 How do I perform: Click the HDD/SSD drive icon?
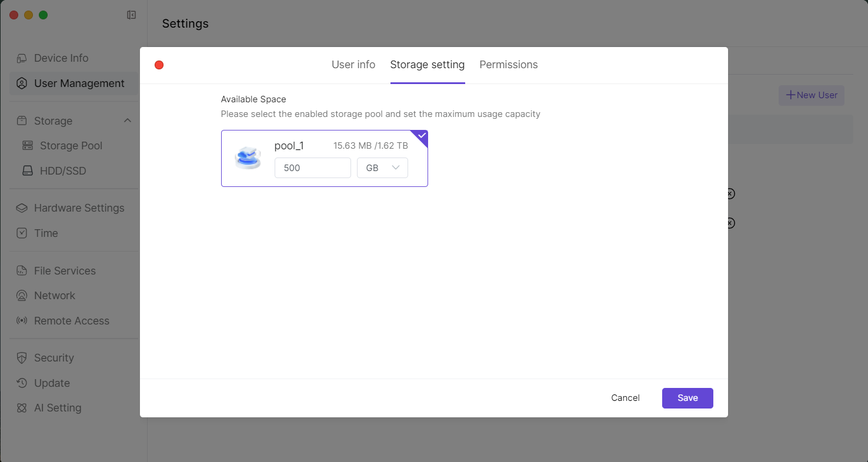click(28, 171)
